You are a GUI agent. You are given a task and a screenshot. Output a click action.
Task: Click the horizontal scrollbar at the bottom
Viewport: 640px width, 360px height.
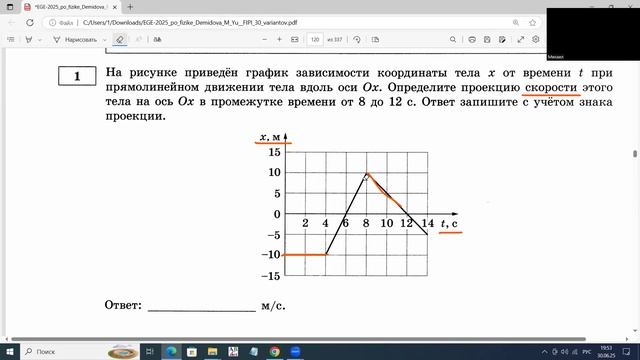tap(298, 339)
